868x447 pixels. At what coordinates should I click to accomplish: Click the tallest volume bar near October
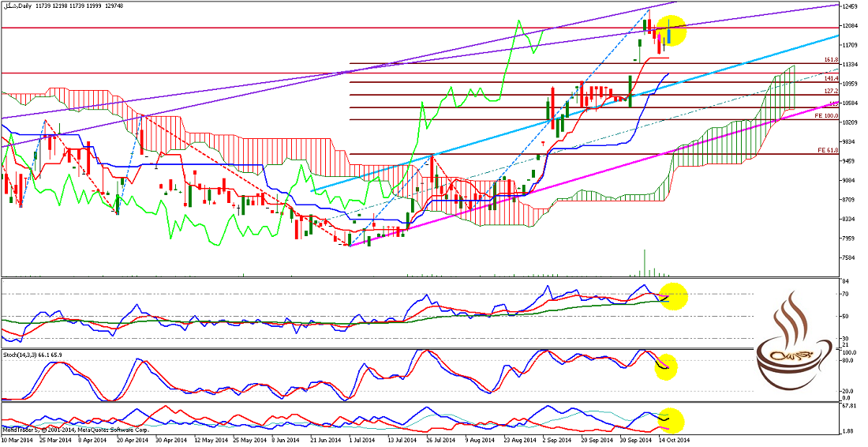(x=645, y=262)
